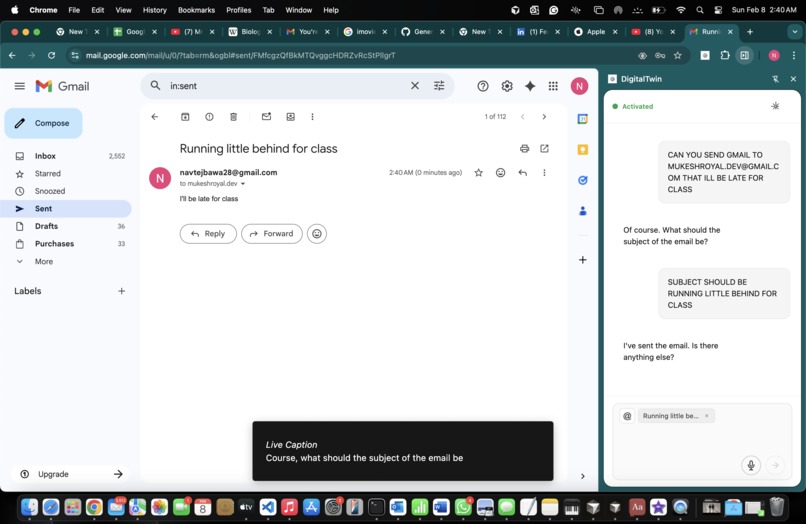Open Chrome Bookmarks menu
806x524 pixels.
click(x=196, y=10)
